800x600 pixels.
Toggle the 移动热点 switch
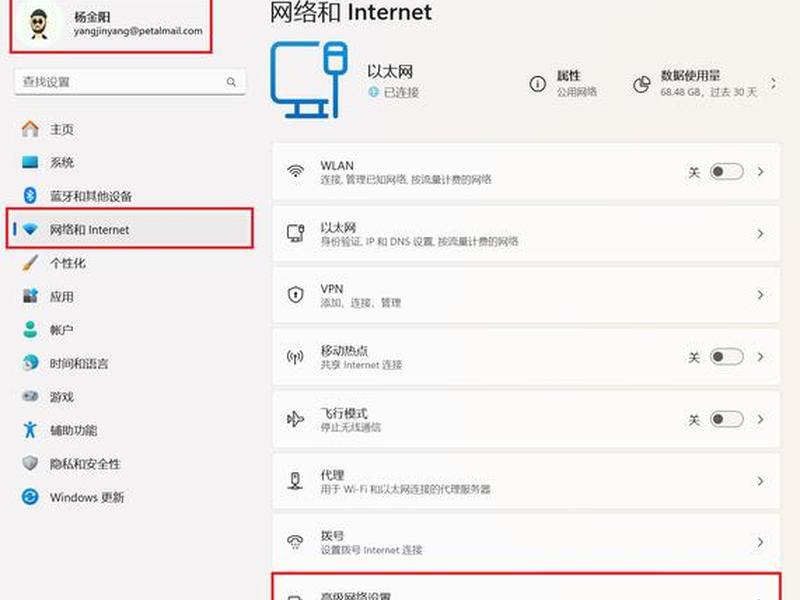727,357
